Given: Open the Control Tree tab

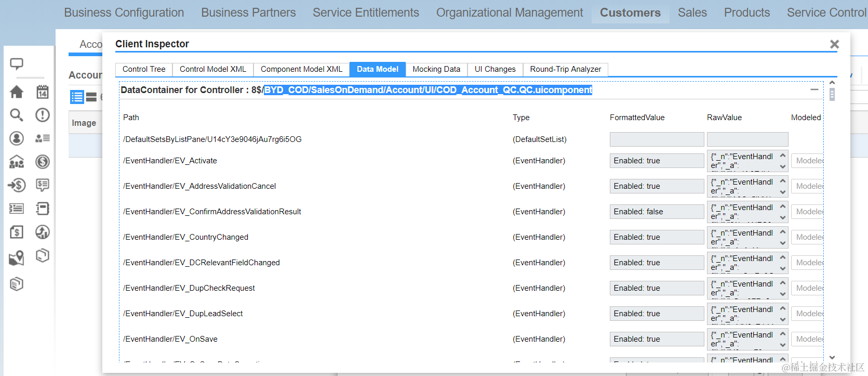Looking at the screenshot, I should click(144, 69).
